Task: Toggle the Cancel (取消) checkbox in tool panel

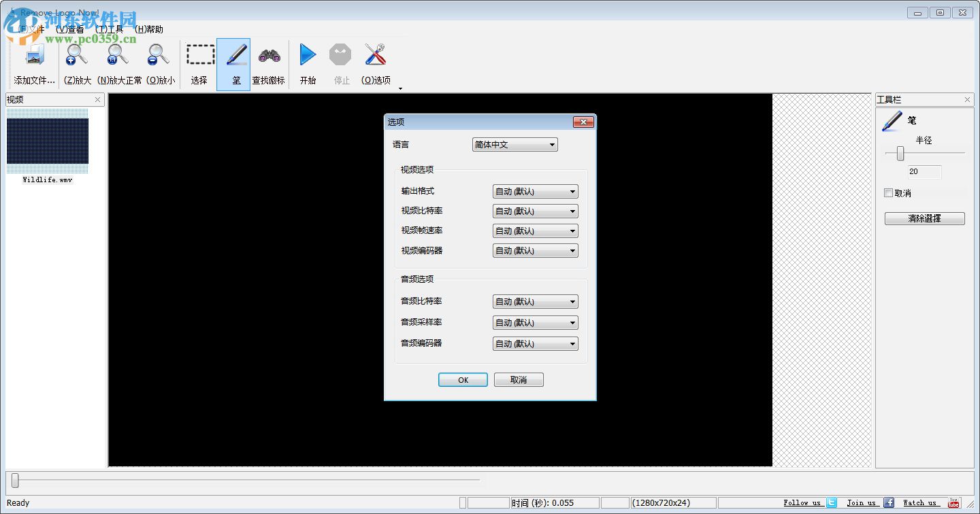Action: 888,193
